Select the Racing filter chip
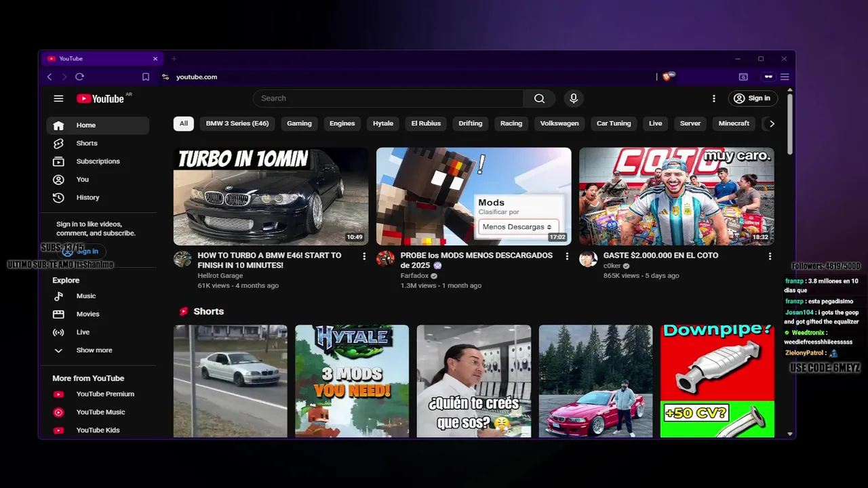Image resolution: width=868 pixels, height=488 pixels. click(511, 123)
